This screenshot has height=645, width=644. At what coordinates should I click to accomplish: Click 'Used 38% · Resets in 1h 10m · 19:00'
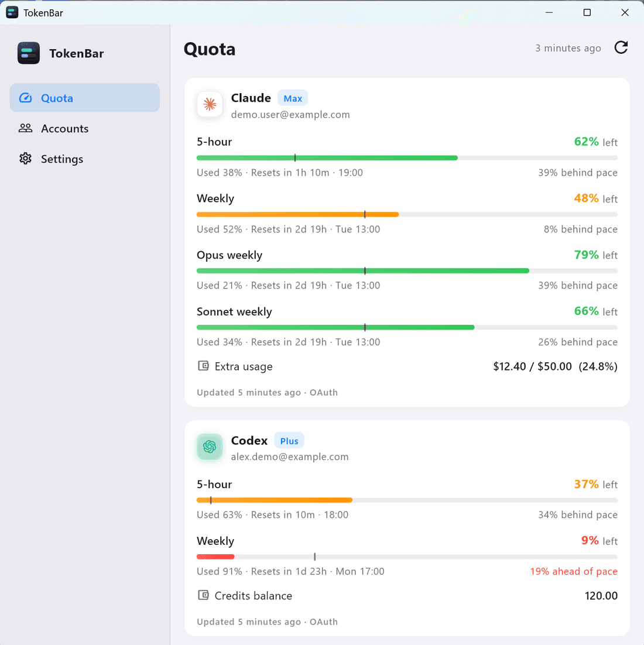point(280,172)
